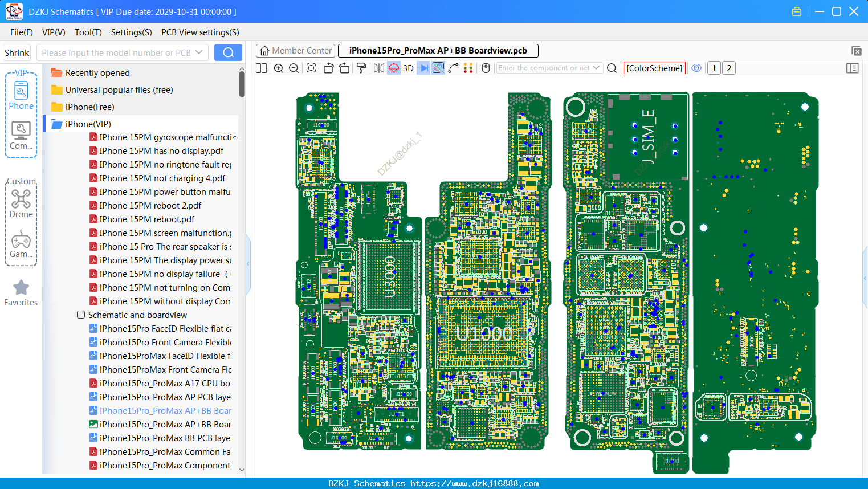Screen dimensions: 868x489
Task: Collapse the Schematic and boardview node
Action: tap(81, 315)
